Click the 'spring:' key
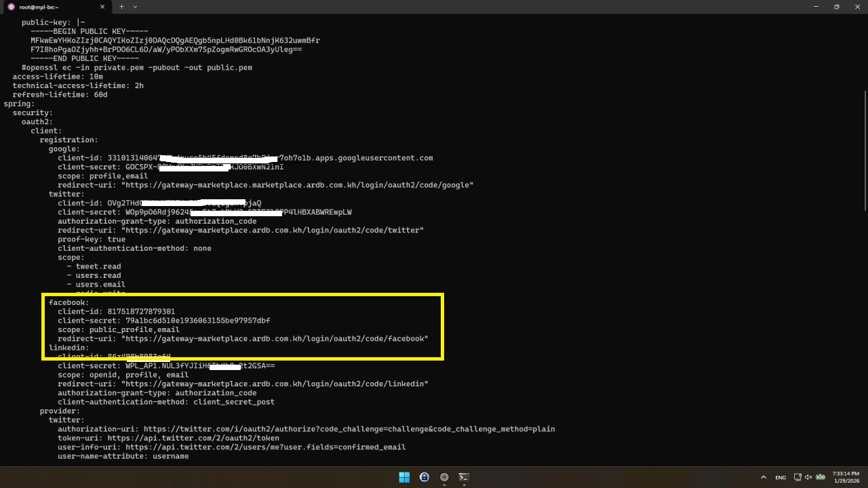The image size is (868, 488). 19,104
